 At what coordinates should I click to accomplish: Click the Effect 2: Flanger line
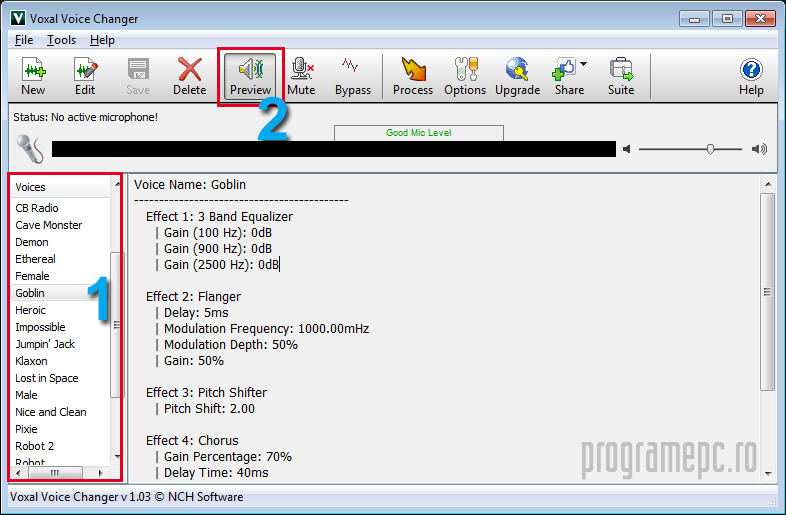(193, 297)
